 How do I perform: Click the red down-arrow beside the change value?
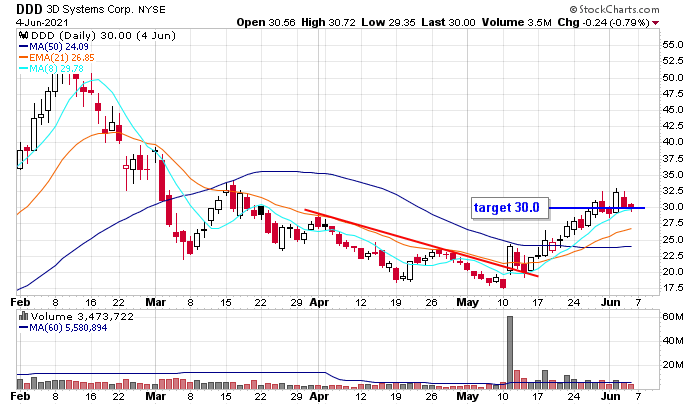(655, 23)
